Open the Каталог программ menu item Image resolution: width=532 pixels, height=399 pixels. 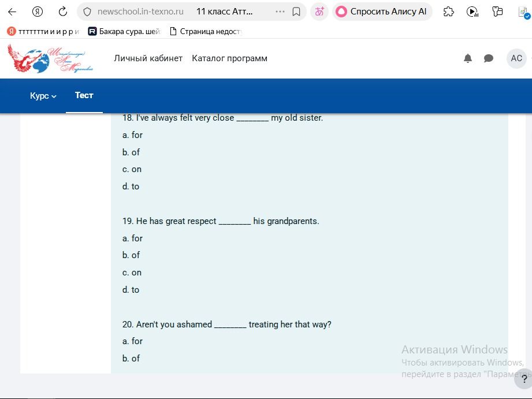point(230,58)
